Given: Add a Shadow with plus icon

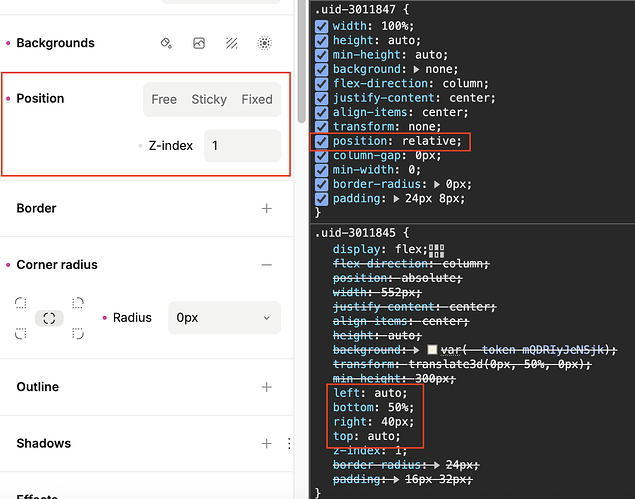Looking at the screenshot, I should tap(266, 444).
